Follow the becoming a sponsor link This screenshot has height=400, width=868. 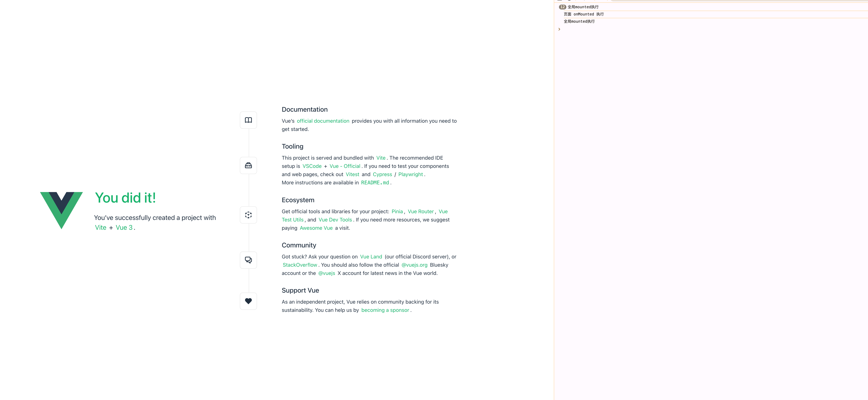tap(385, 310)
